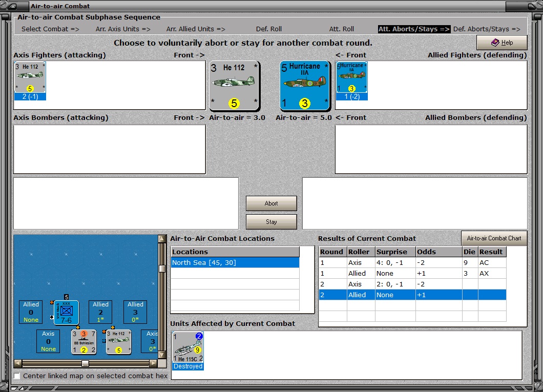Click the Def. Aborts/Stays subphase step
Viewport: 543px width, 392px height.
(487, 29)
